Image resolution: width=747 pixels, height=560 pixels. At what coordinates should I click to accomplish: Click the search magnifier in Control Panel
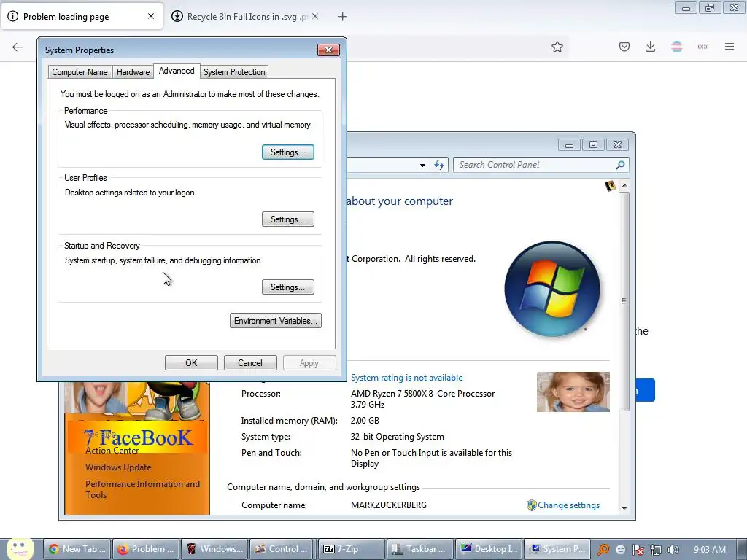tap(620, 165)
